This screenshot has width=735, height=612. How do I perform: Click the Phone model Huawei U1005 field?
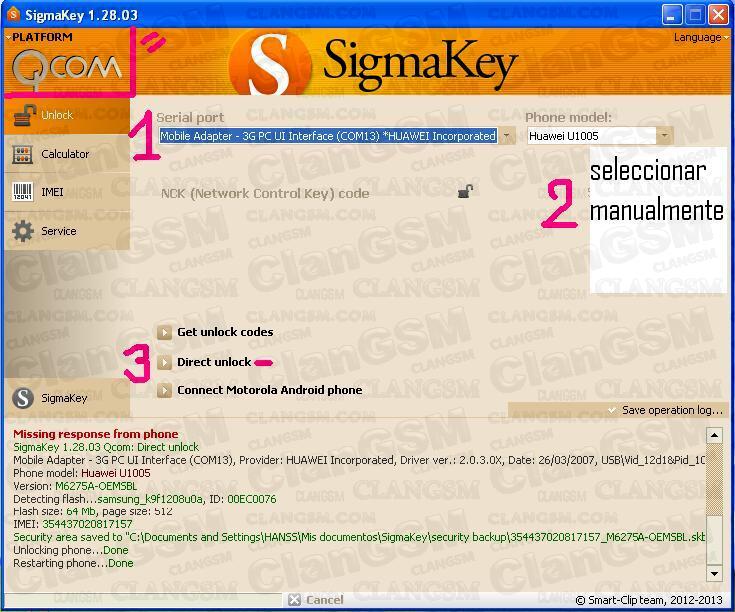591,136
